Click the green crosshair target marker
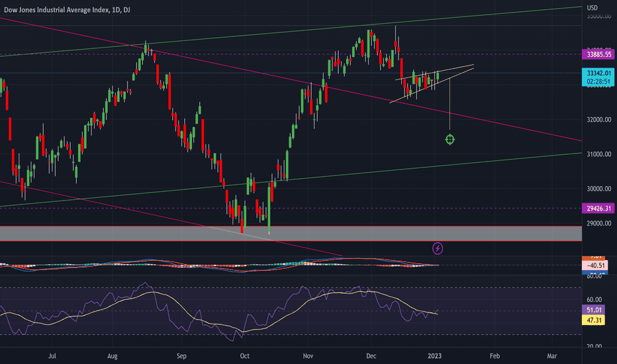 450,139
